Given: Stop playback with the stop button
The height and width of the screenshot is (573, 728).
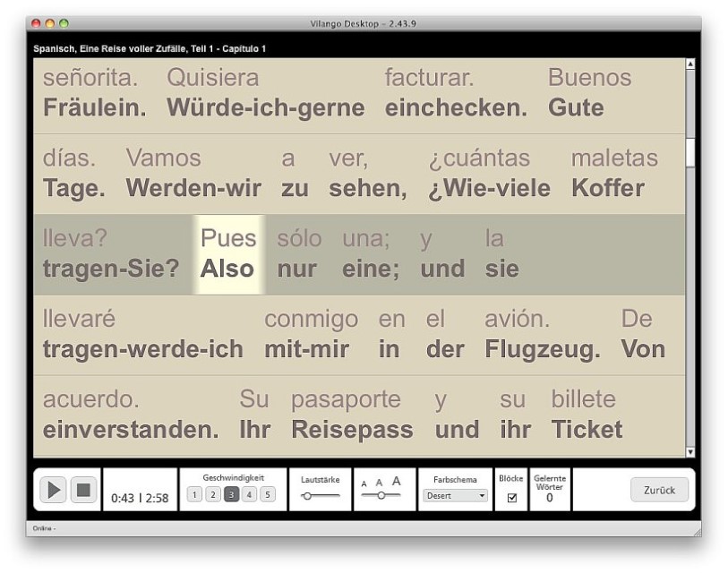Looking at the screenshot, I should (83, 490).
